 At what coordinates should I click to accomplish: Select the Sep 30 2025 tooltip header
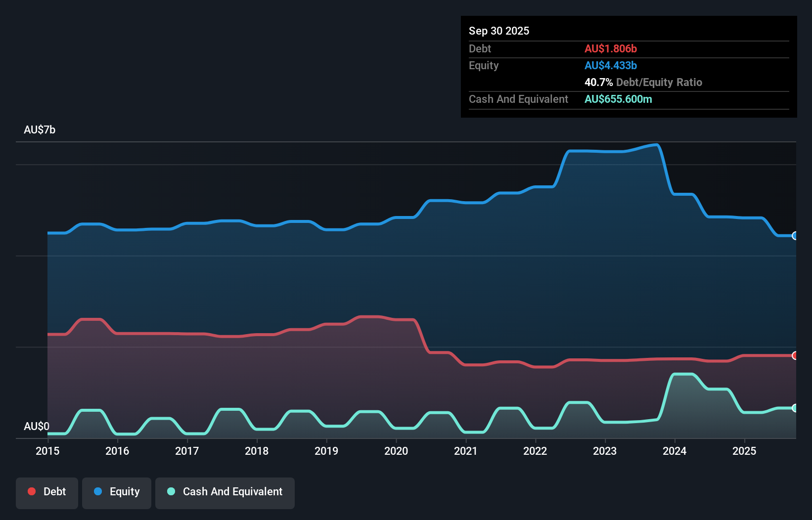tap(499, 31)
